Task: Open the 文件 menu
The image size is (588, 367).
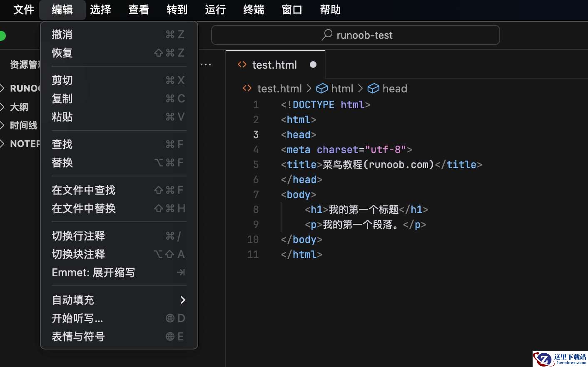Action: click(x=24, y=10)
